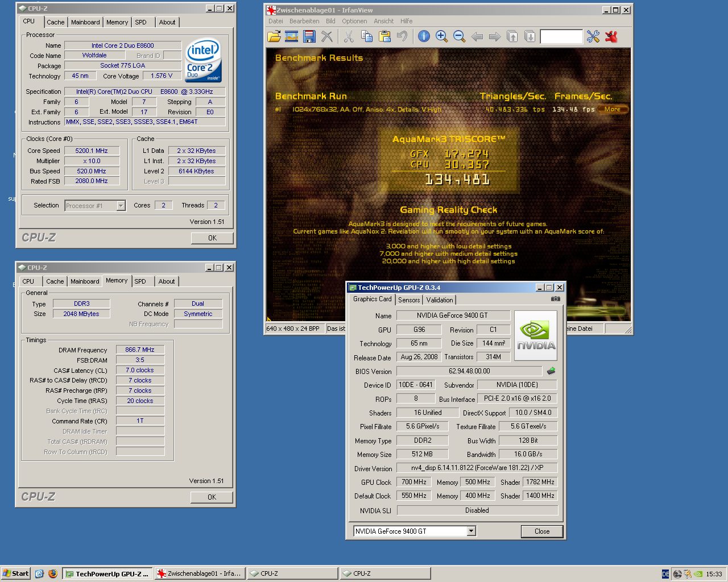The image size is (728, 582).
Task: Click the IrfanView window resize grip
Action: tap(628, 330)
